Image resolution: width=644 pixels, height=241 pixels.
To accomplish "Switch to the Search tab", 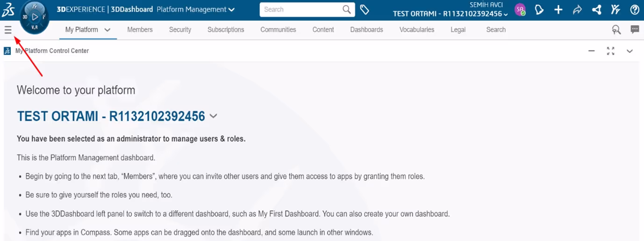I will tap(496, 29).
